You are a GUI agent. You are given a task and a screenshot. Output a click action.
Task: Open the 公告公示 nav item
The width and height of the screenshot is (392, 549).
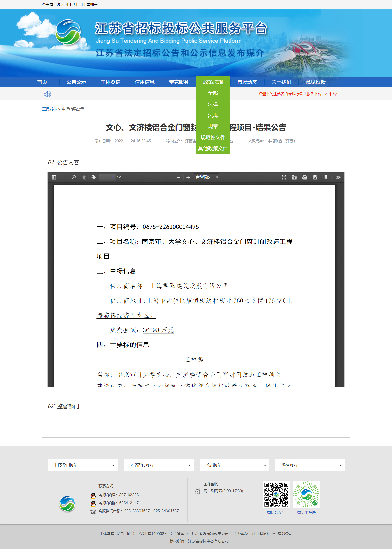click(77, 82)
